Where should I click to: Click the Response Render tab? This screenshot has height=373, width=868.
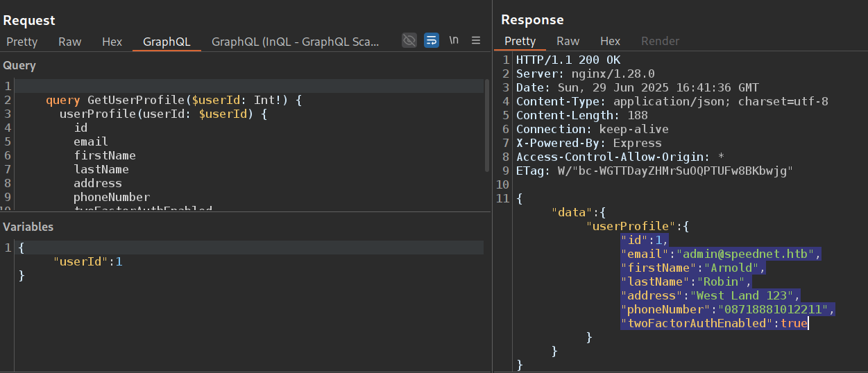pos(661,41)
